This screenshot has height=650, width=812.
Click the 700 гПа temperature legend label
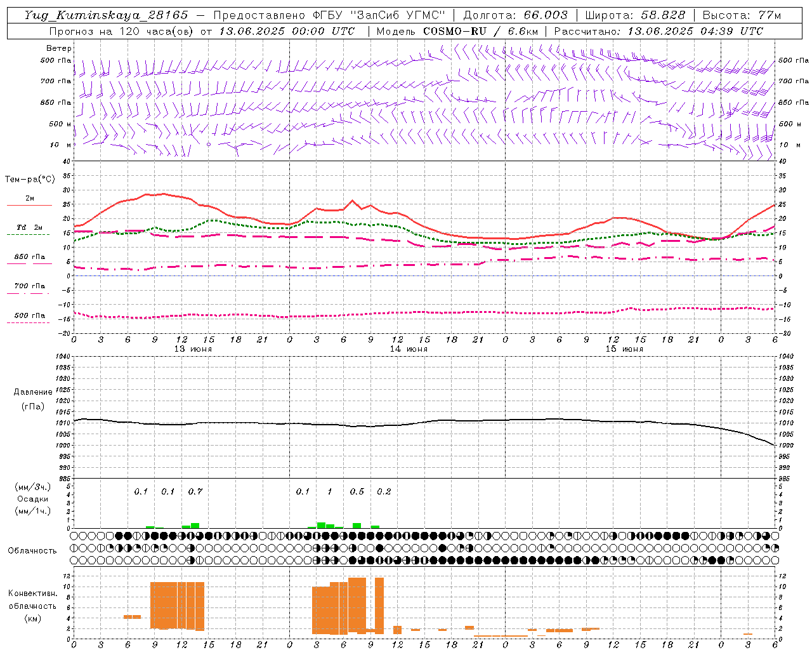(29, 286)
